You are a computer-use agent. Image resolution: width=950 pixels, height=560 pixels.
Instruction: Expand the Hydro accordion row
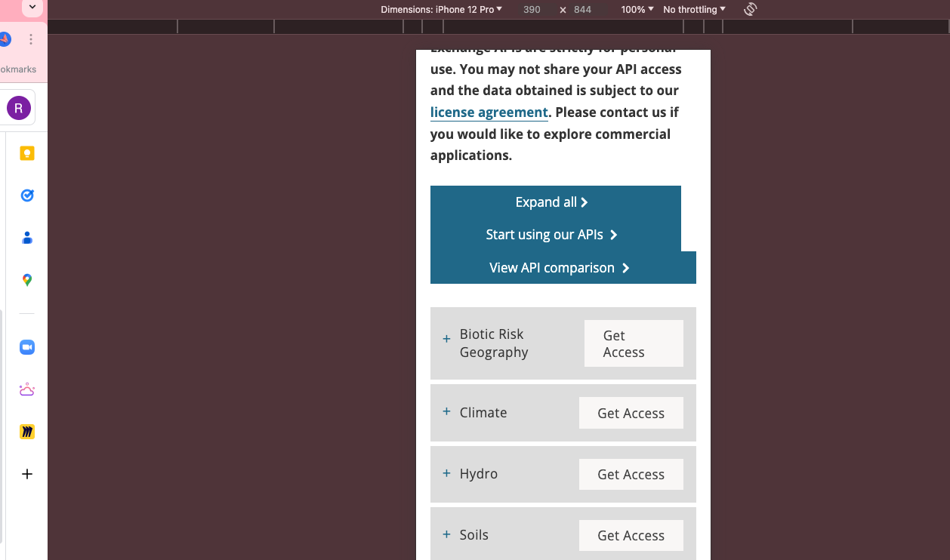(x=446, y=473)
